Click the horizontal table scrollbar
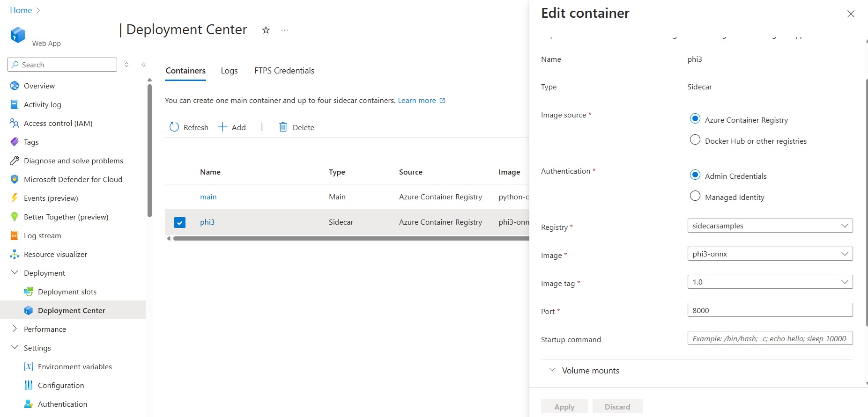 350,239
